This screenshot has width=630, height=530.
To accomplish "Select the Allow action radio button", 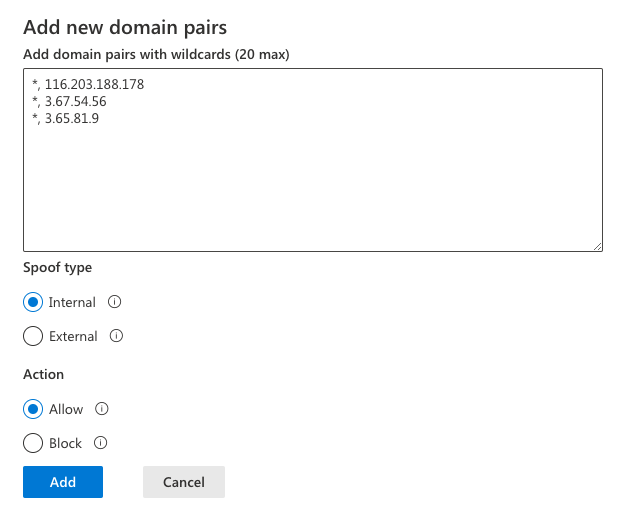I will pos(33,409).
